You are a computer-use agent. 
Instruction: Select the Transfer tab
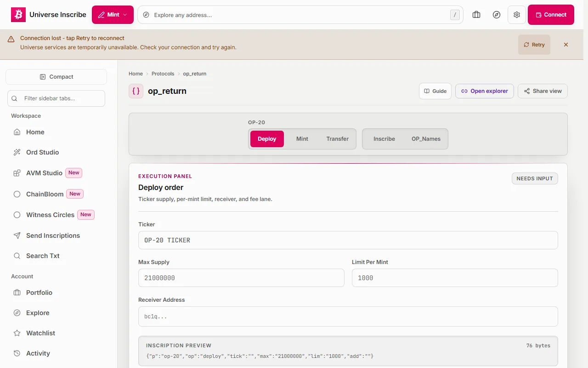coord(338,139)
